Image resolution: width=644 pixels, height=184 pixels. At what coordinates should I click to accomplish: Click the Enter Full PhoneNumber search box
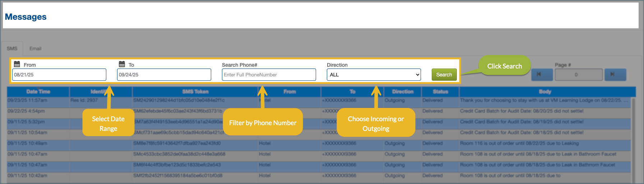(x=269, y=75)
